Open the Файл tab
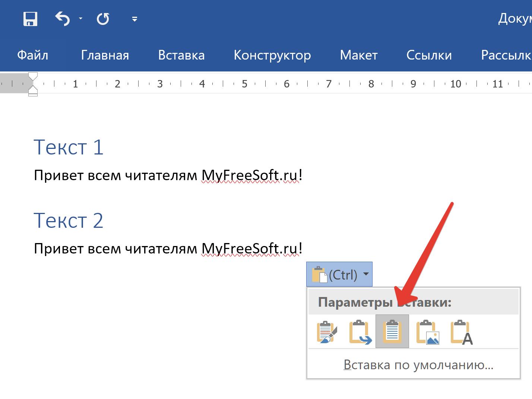This screenshot has width=532, height=399. coord(33,55)
